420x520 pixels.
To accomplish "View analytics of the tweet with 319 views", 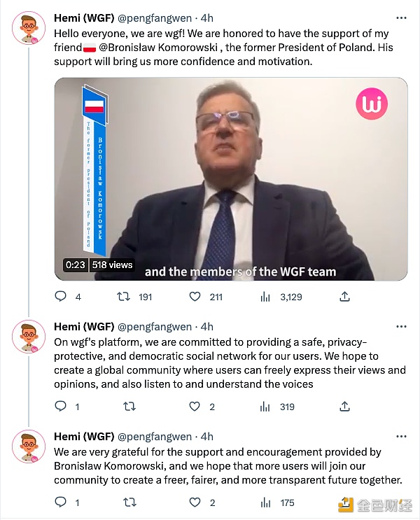I will [x=266, y=407].
